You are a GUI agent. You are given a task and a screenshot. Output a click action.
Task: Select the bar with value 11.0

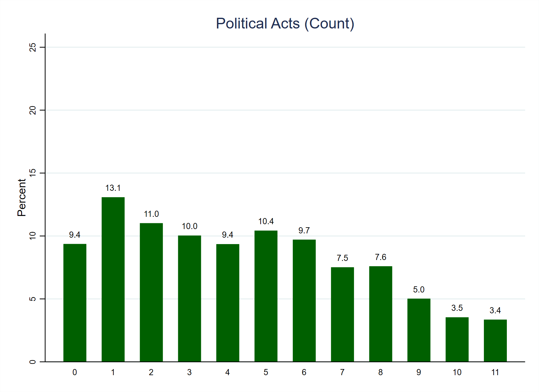pyautogui.click(x=151, y=292)
